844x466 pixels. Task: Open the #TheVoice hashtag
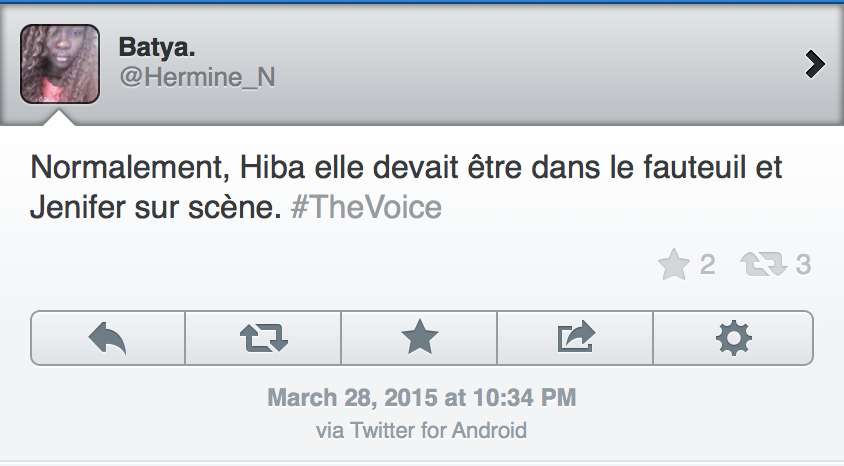tap(364, 208)
